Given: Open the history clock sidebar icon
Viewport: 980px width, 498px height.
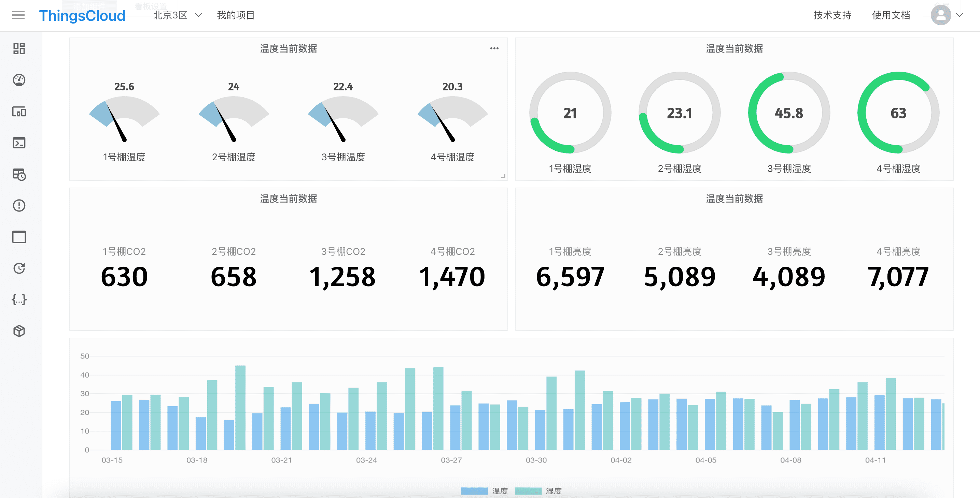Looking at the screenshot, I should click(19, 268).
